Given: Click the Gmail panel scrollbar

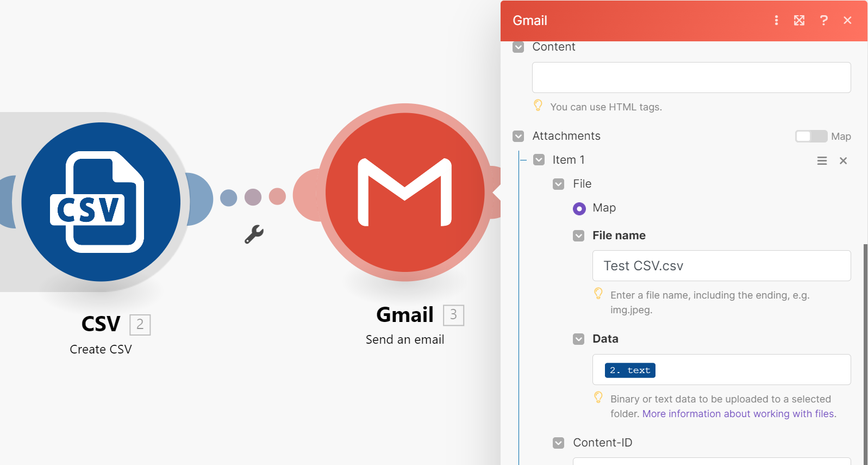Looking at the screenshot, I should tap(865, 354).
